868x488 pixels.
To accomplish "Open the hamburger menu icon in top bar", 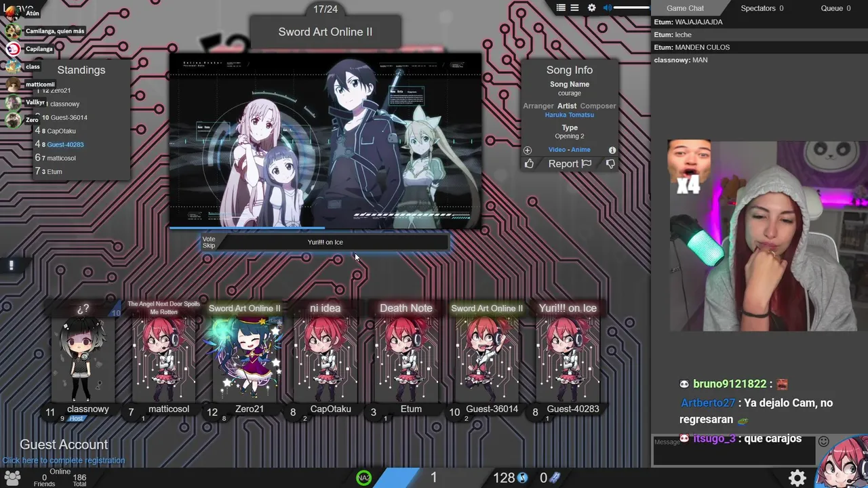I will [574, 8].
